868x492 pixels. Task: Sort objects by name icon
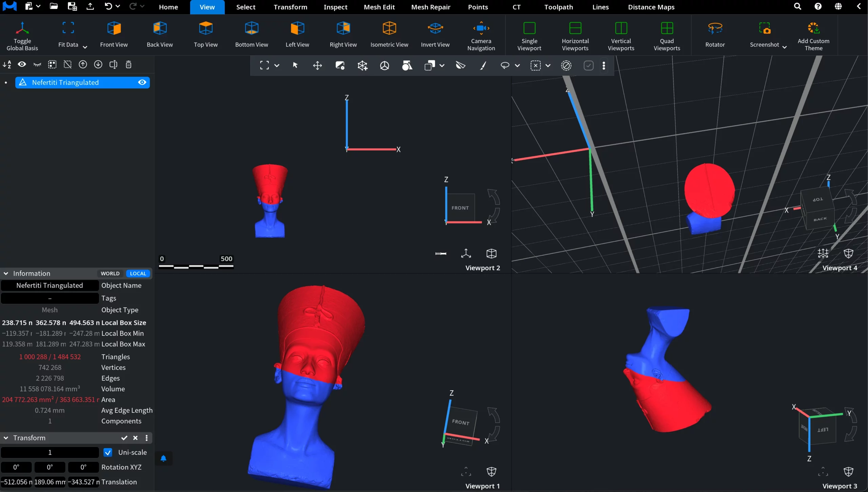click(x=7, y=64)
